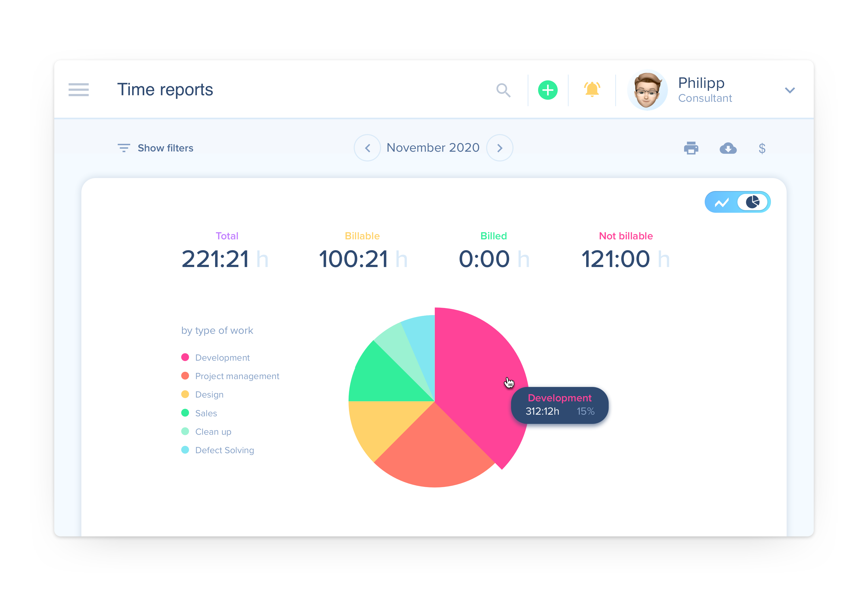Click the cyan Defect Solving legend dot
This screenshot has height=597, width=868.
[185, 450]
